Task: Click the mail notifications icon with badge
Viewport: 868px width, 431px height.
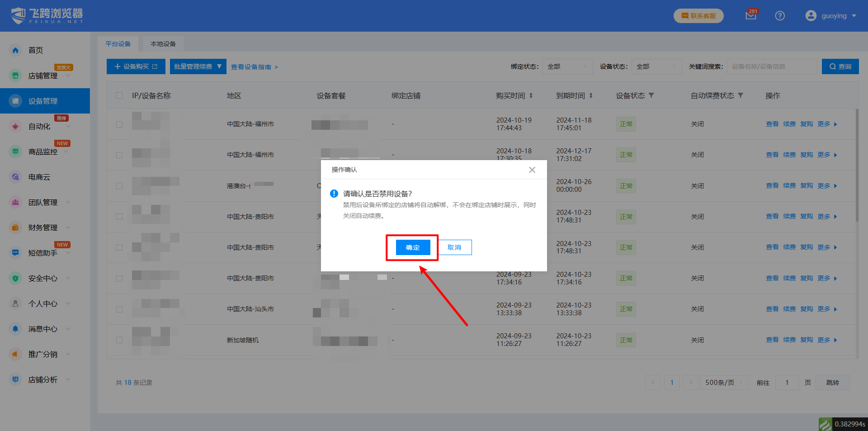Action: coord(750,16)
